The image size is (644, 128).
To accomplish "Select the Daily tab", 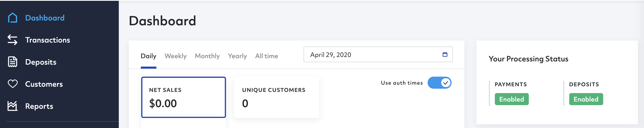I will tap(148, 56).
